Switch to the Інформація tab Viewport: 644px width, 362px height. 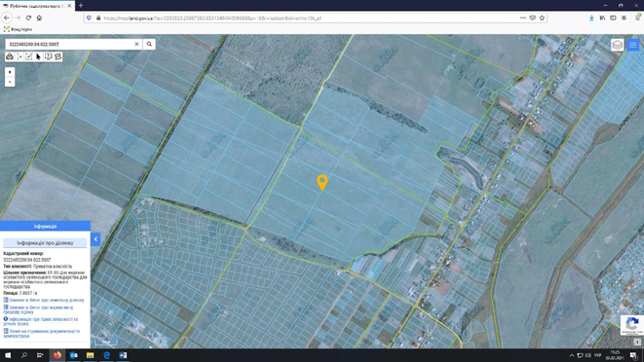click(x=45, y=226)
